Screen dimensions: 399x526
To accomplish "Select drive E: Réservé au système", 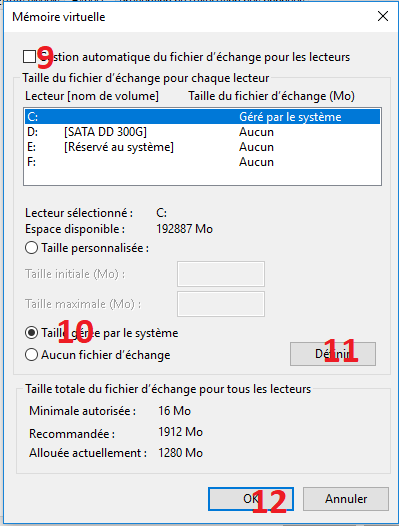I will 202,147.
